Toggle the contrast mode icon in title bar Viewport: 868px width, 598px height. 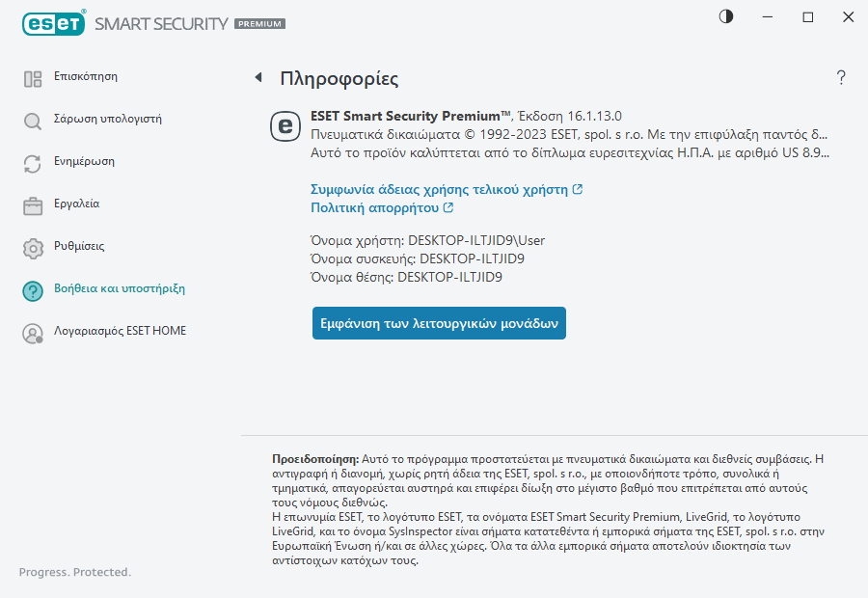[726, 17]
